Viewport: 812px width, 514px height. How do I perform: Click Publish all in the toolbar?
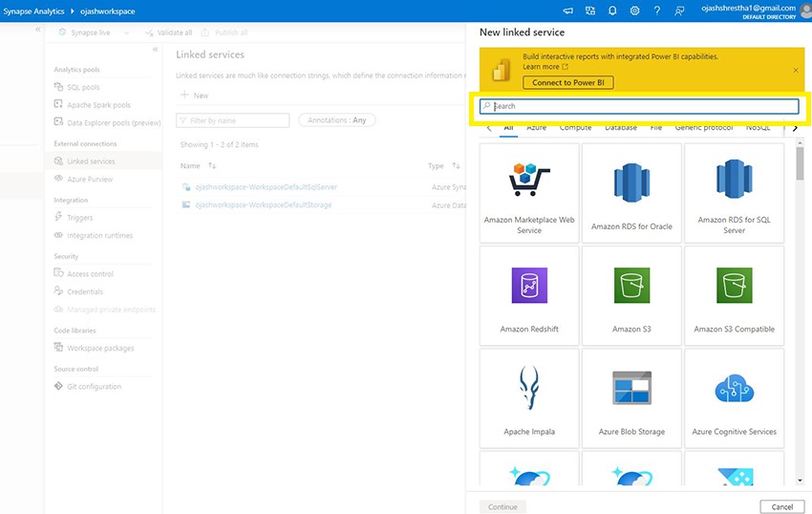coord(224,32)
